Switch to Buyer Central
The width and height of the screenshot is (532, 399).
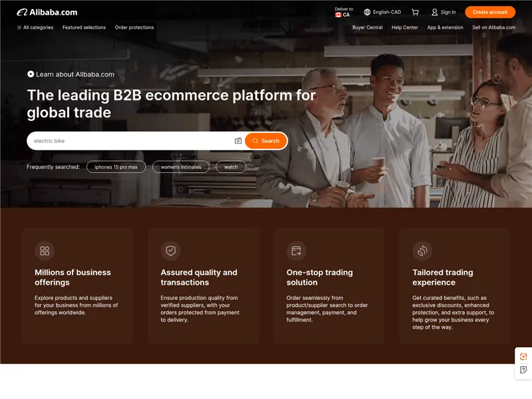(x=367, y=27)
